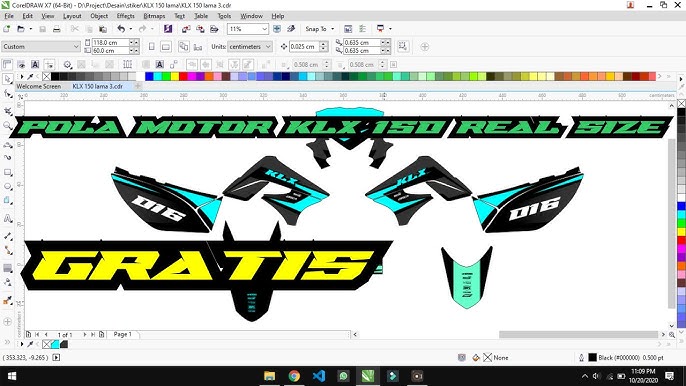
Task: Toggle apply layout to all pages
Action: tap(184, 46)
